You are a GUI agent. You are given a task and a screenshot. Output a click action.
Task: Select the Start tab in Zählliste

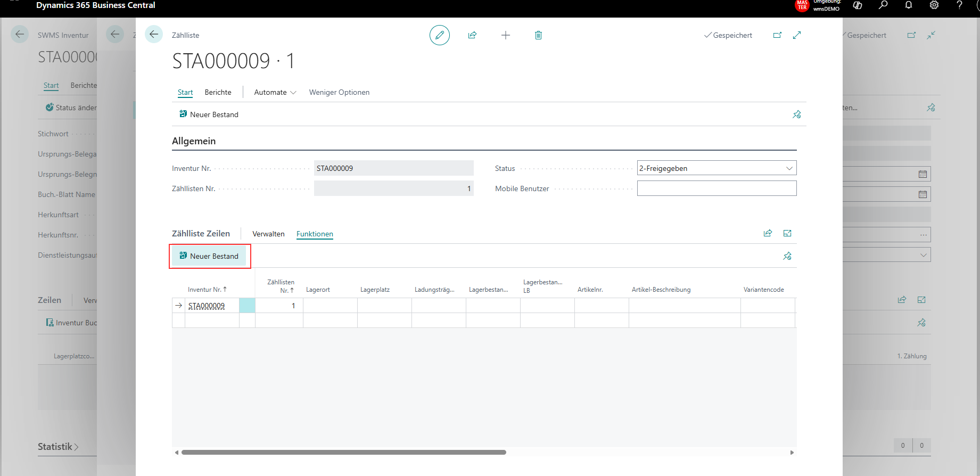185,92
